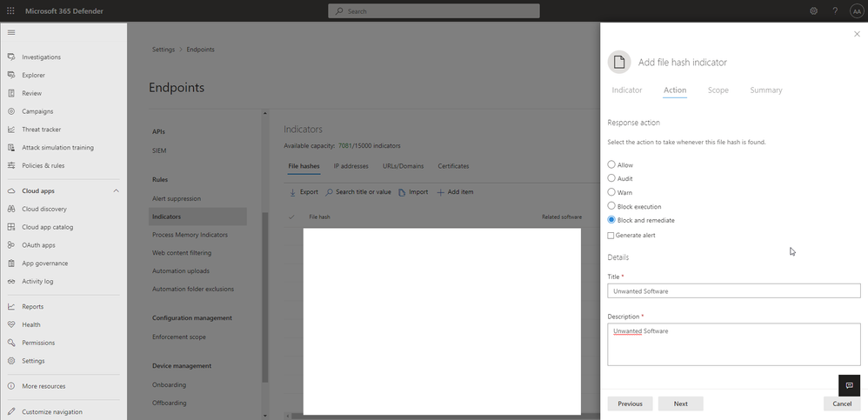This screenshot has width=868, height=420.
Task: Collapse the navigation hamburger menu
Action: (11, 33)
